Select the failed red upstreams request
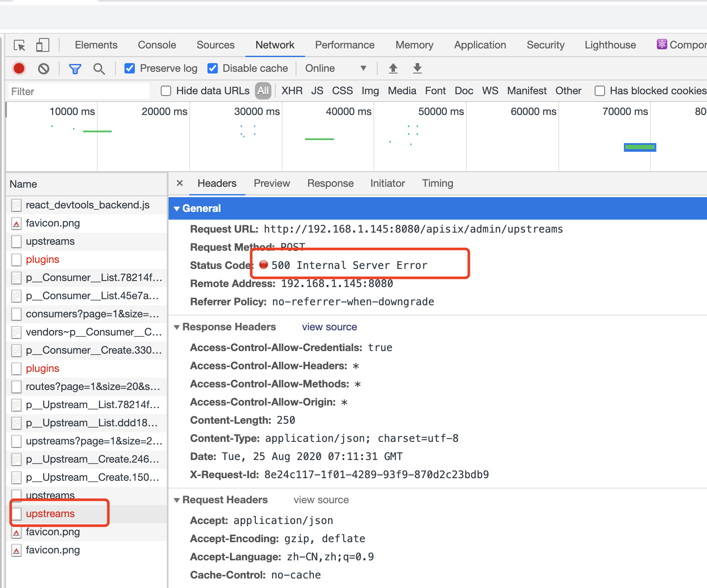Image resolution: width=707 pixels, height=588 pixels. click(86, 514)
